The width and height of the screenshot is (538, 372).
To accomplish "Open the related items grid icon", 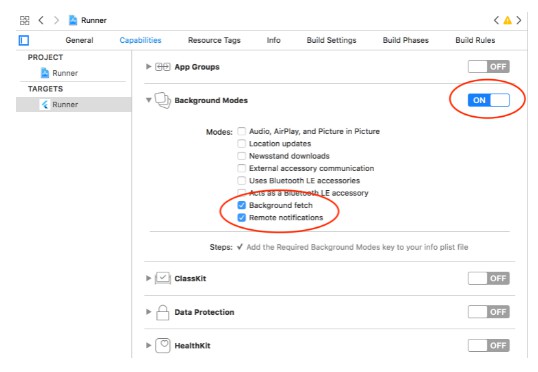I will 24,20.
